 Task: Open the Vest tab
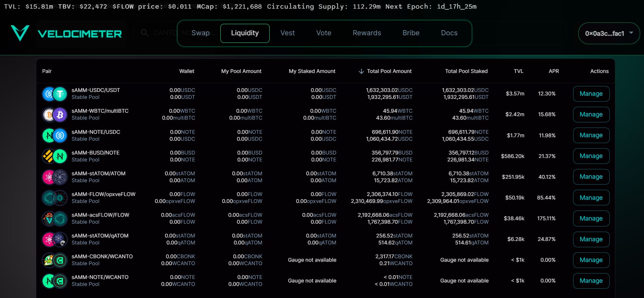288,33
